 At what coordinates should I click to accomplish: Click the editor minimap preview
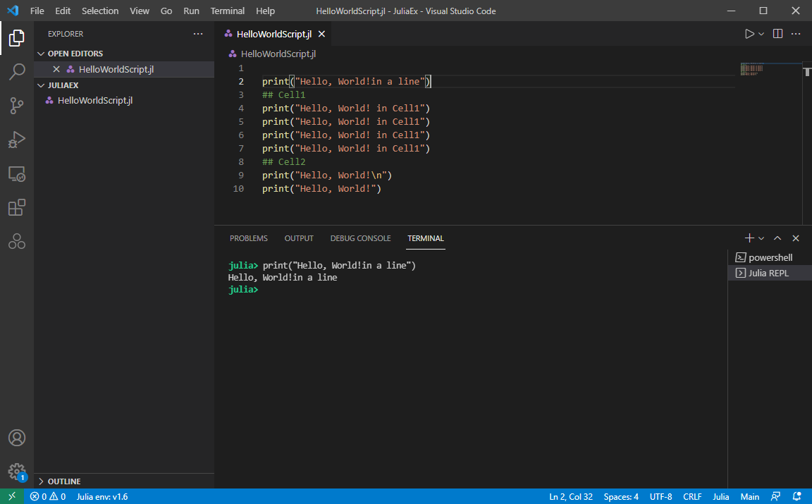[752, 69]
